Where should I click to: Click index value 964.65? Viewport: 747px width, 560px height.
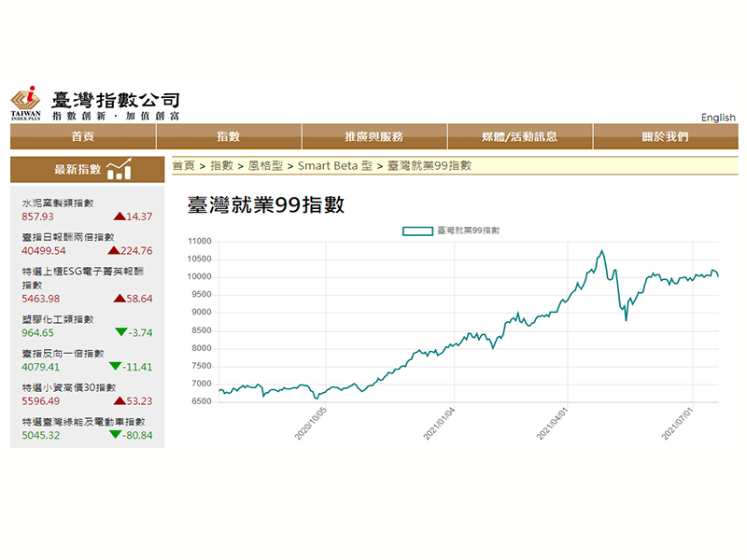(37, 333)
